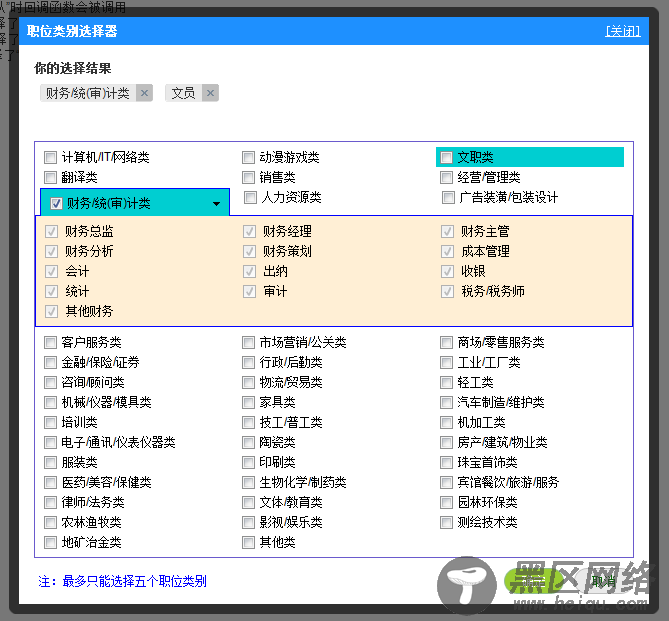Check the 技工/普工类 checkbox
This screenshot has width=669, height=621.
click(x=248, y=423)
